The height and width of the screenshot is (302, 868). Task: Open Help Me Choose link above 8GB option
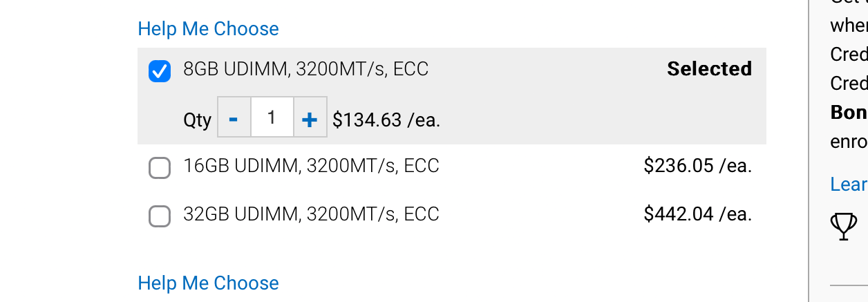click(x=208, y=29)
